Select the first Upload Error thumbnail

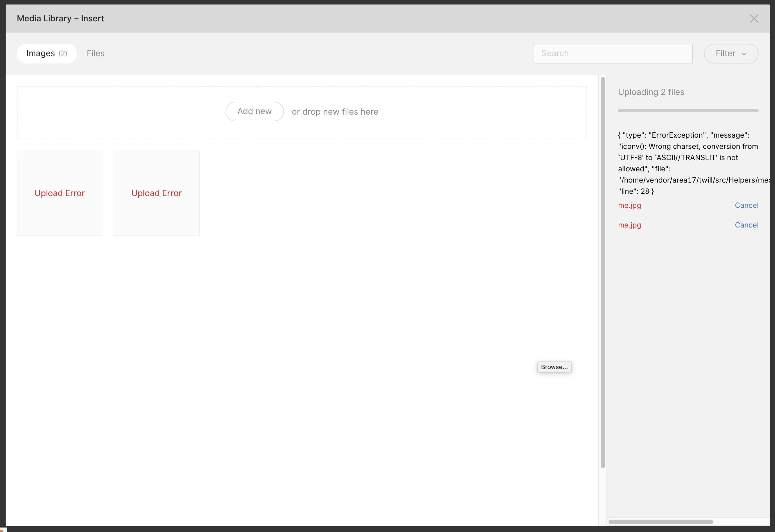pyautogui.click(x=60, y=193)
